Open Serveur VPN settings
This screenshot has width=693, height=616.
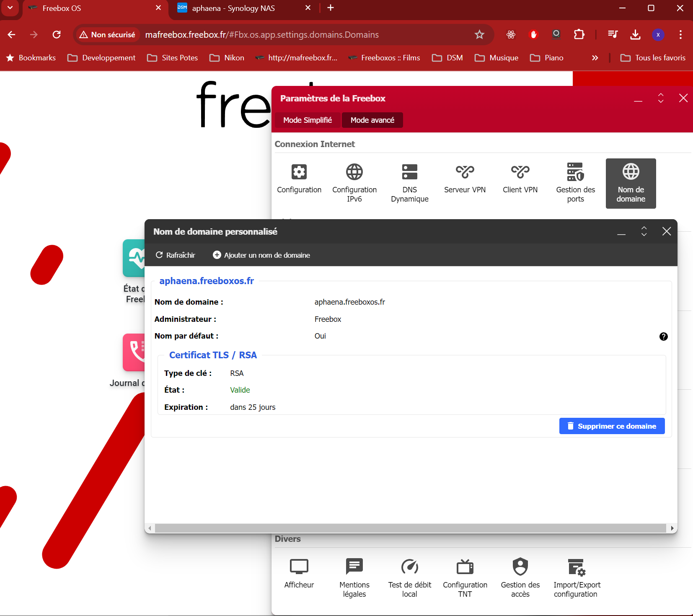(465, 179)
